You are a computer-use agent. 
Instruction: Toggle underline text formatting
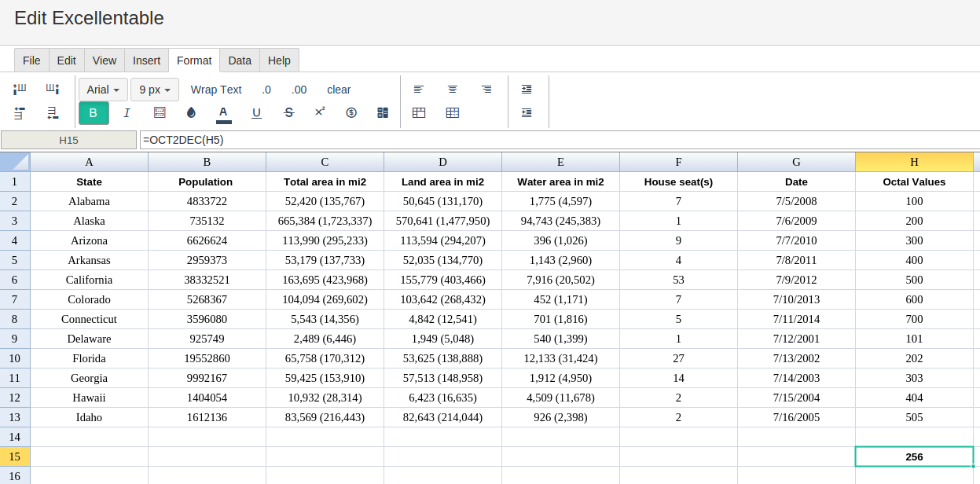point(256,113)
